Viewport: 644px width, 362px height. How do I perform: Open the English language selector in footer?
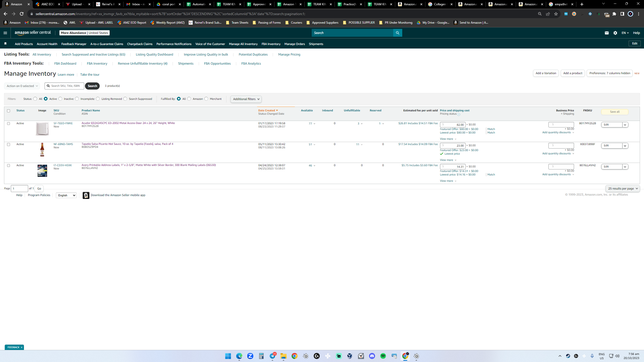[x=66, y=195]
